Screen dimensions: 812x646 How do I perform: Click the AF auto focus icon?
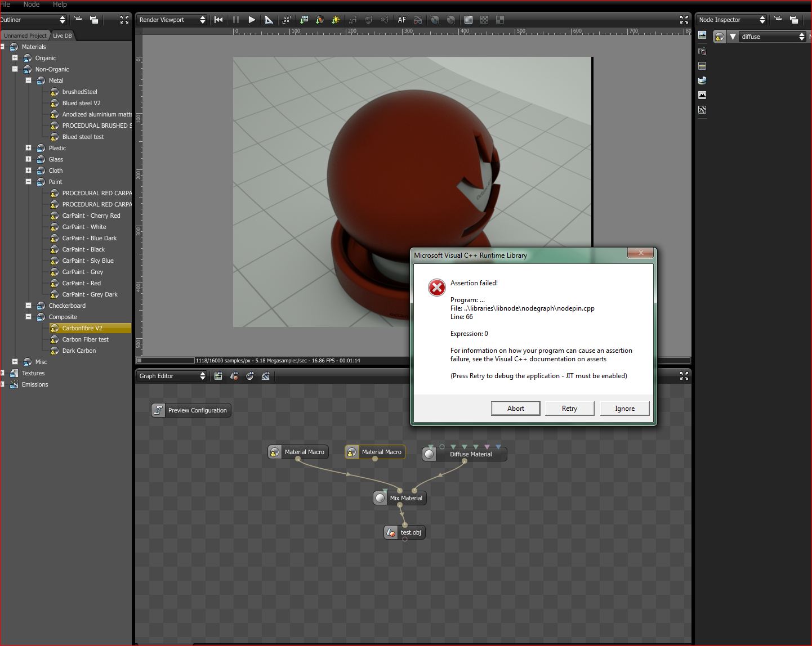click(401, 20)
